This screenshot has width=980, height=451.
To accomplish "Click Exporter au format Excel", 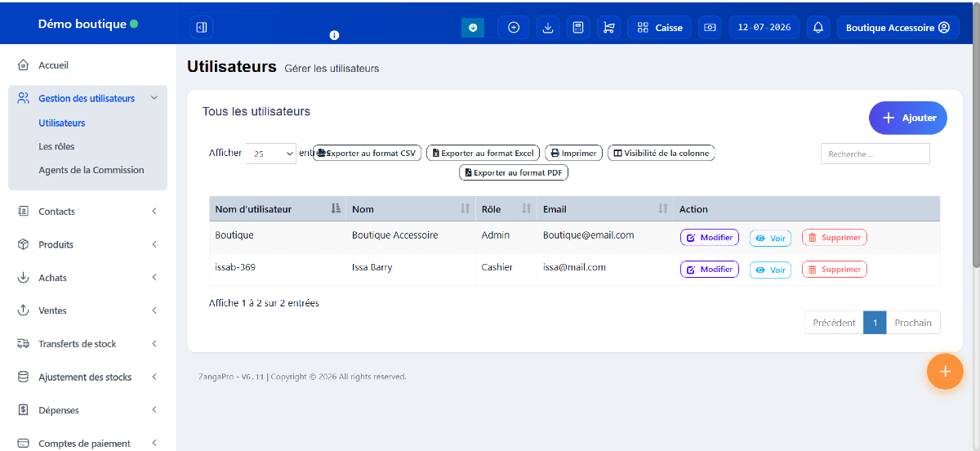I will coord(483,153).
